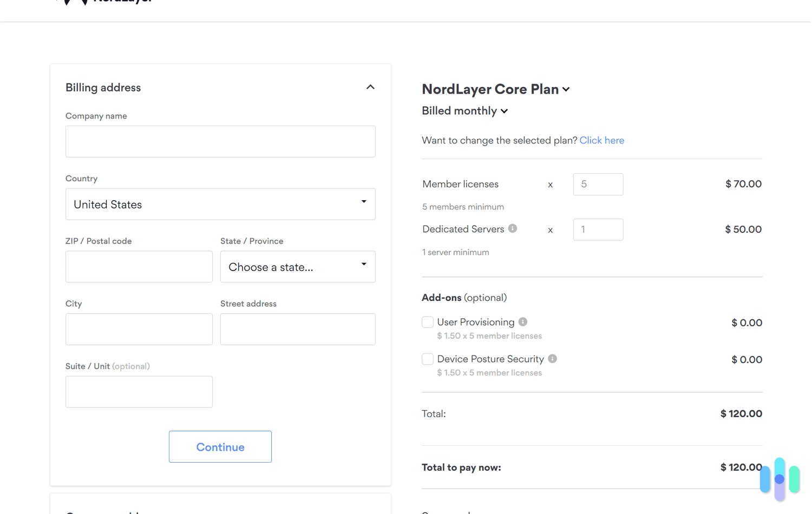The image size is (812, 514).
Task: Collapse the Billing address section
Action: tap(370, 87)
